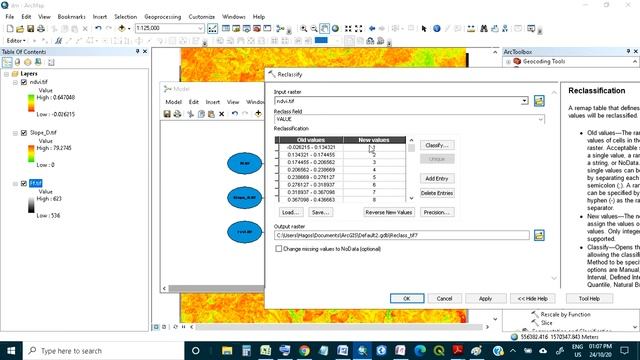Screen dimensions: 640x360
Task: Browse for output raster location
Action: (539, 235)
